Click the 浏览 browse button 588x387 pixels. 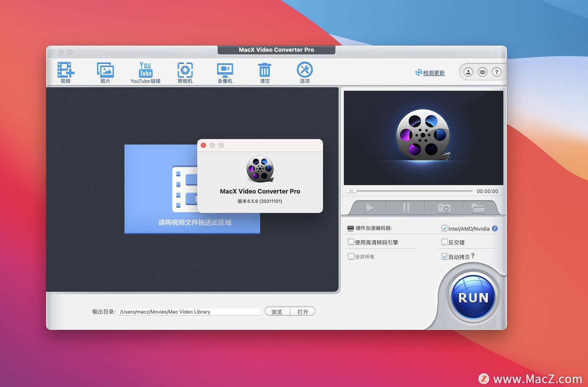(x=277, y=312)
